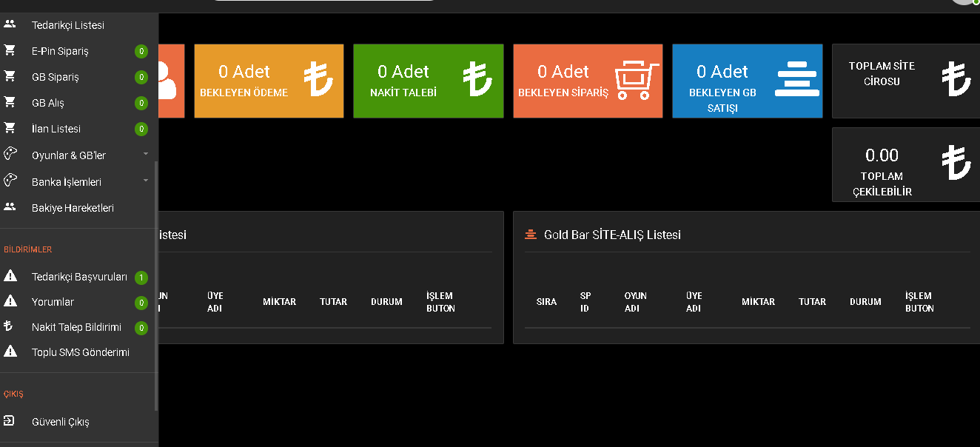The image size is (980, 447).
Task: Click the people icon beside Tedarikçi Listesi
Action: (10, 24)
